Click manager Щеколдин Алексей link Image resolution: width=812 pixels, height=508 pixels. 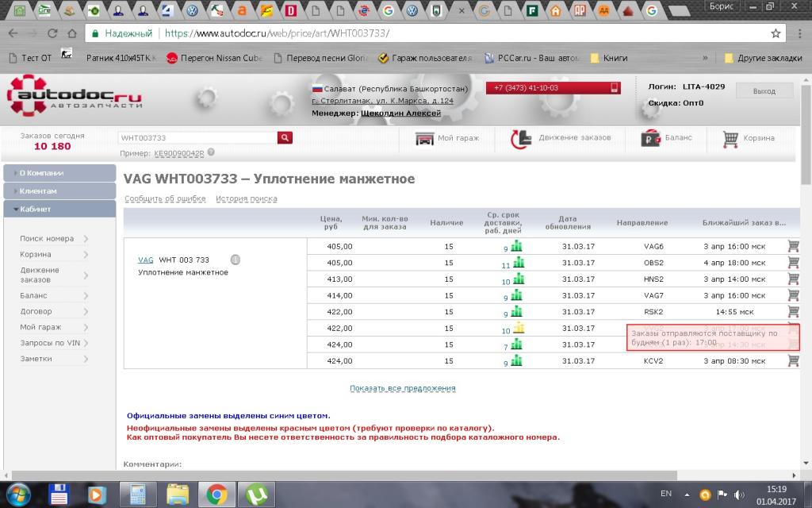click(400, 113)
